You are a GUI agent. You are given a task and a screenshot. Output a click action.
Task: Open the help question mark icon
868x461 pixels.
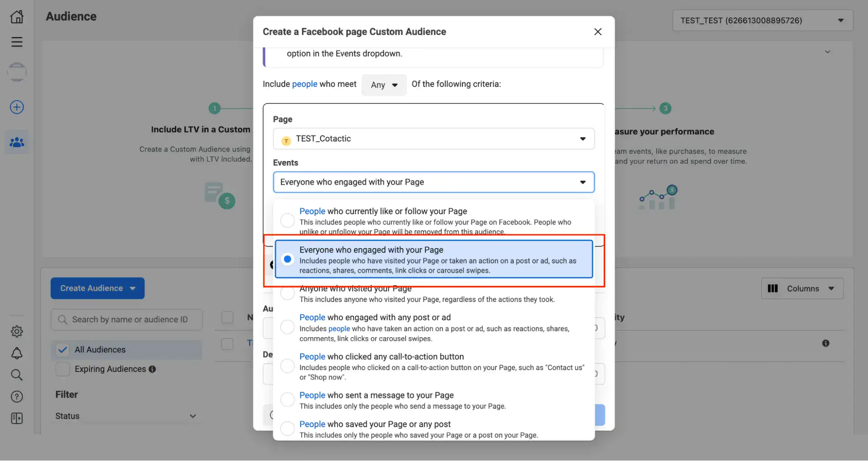(x=17, y=397)
